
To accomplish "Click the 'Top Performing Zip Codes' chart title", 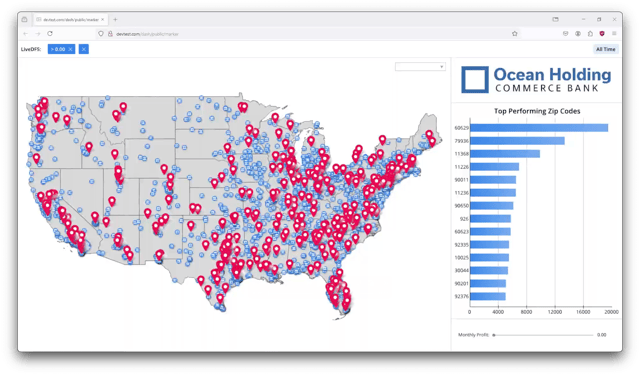I will pyautogui.click(x=537, y=111).
